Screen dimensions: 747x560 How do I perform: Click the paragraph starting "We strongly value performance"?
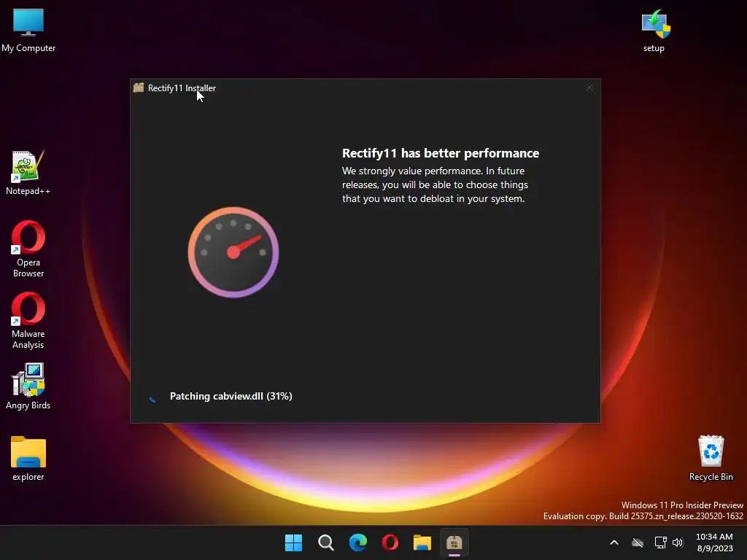pos(435,184)
